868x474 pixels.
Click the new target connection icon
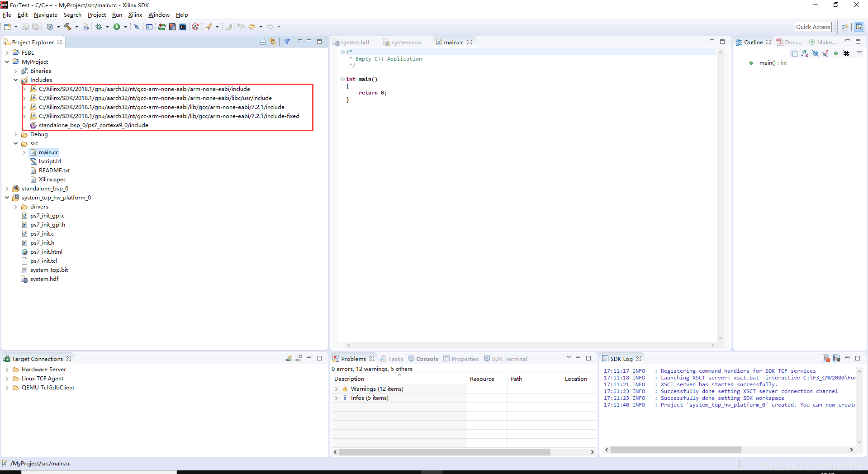pyautogui.click(x=289, y=358)
